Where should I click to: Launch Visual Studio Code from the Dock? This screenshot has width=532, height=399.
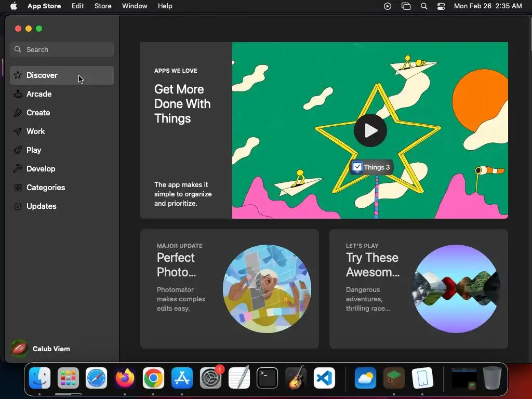324,378
